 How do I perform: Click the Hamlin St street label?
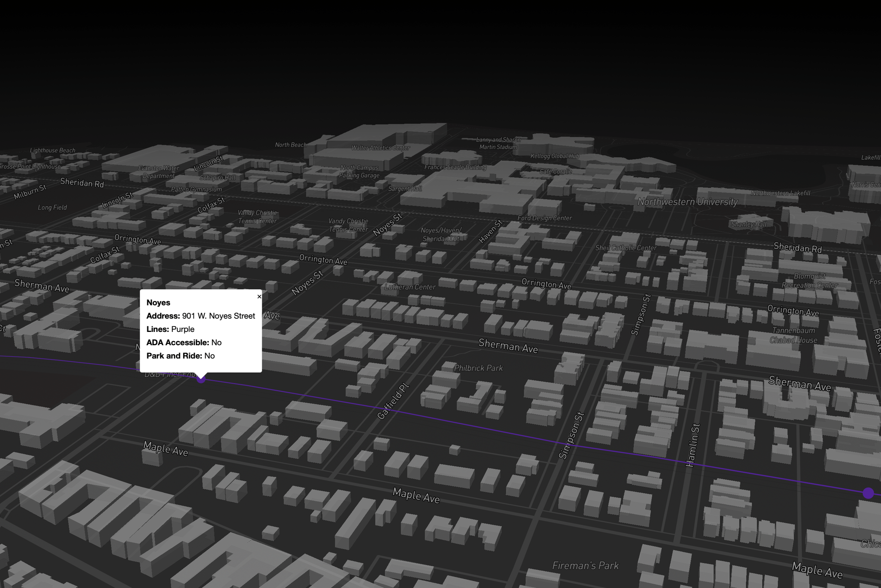[692, 445]
